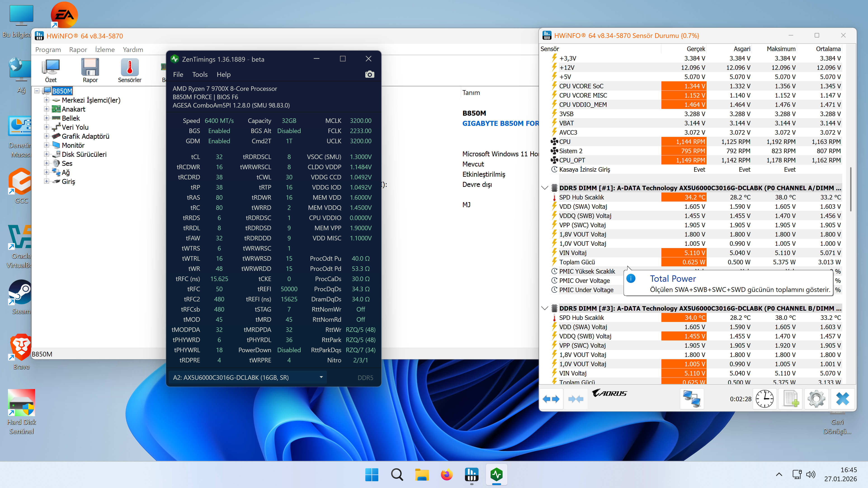Start logging with the sheet plus icon
The height and width of the screenshot is (488, 868).
[790, 399]
